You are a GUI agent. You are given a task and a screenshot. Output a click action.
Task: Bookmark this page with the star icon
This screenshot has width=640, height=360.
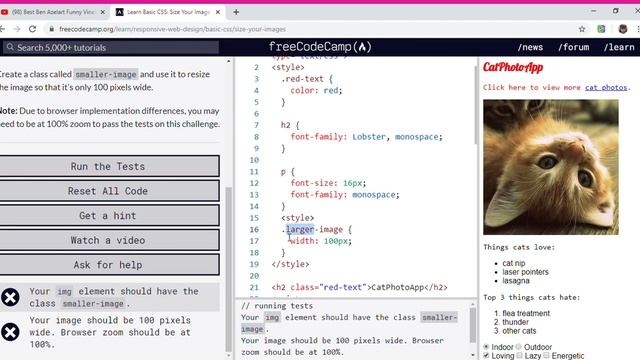(582, 29)
